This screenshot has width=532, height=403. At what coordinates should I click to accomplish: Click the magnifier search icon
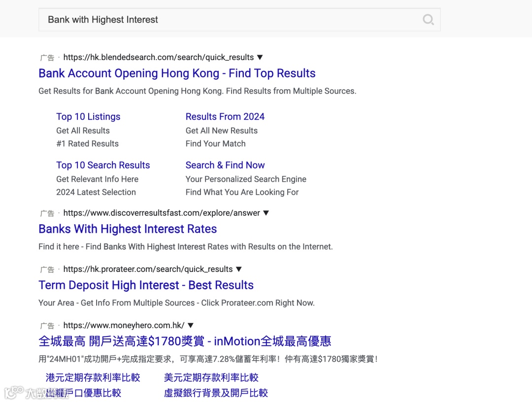tap(428, 20)
